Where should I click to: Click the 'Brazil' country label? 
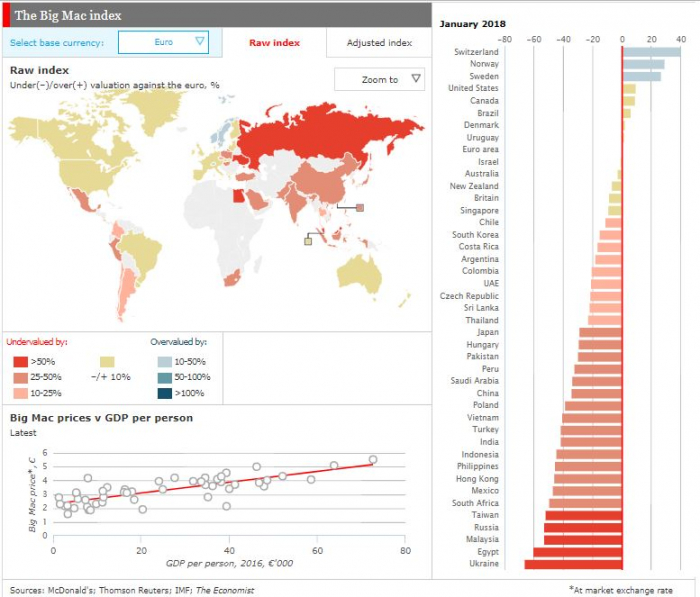[x=488, y=113]
